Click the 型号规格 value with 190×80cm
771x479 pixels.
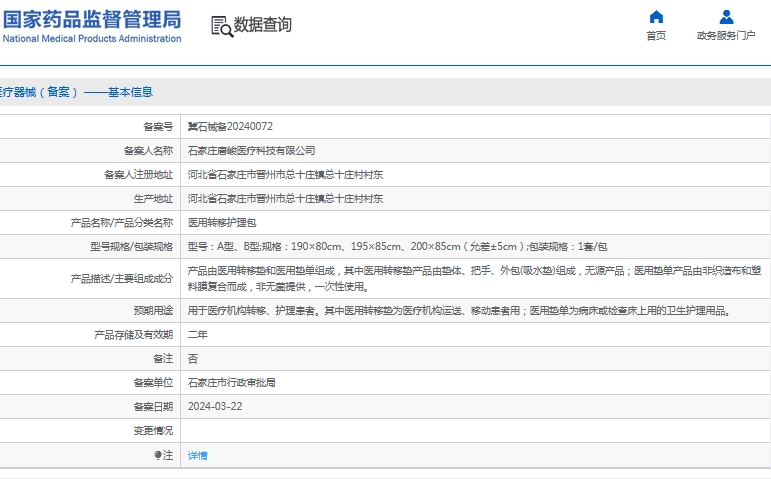pos(397,246)
